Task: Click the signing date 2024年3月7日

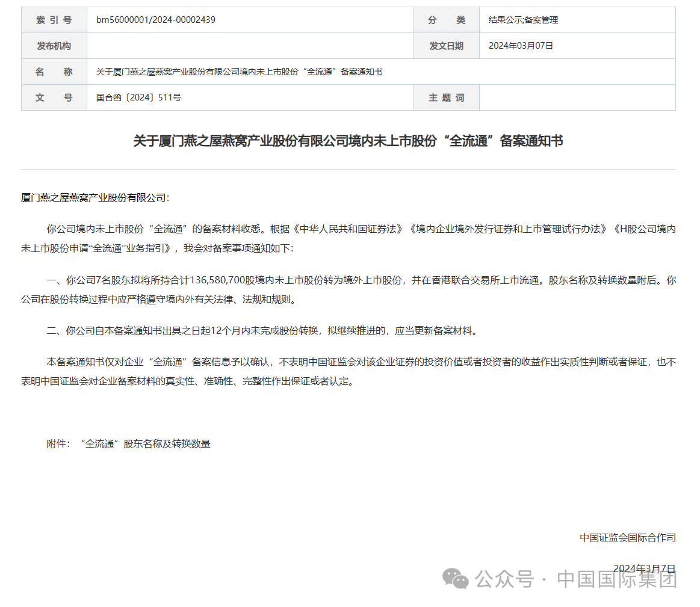Action: pos(644,568)
